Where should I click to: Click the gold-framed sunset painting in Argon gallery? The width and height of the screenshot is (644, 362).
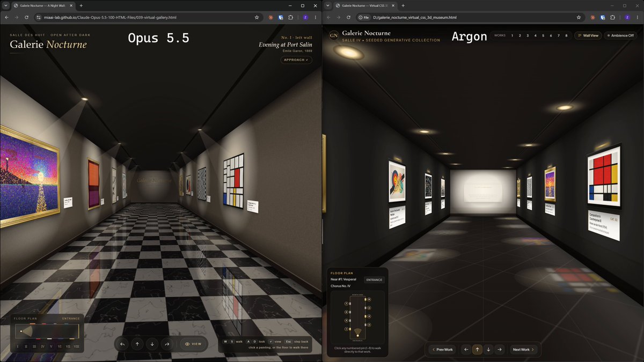click(550, 184)
